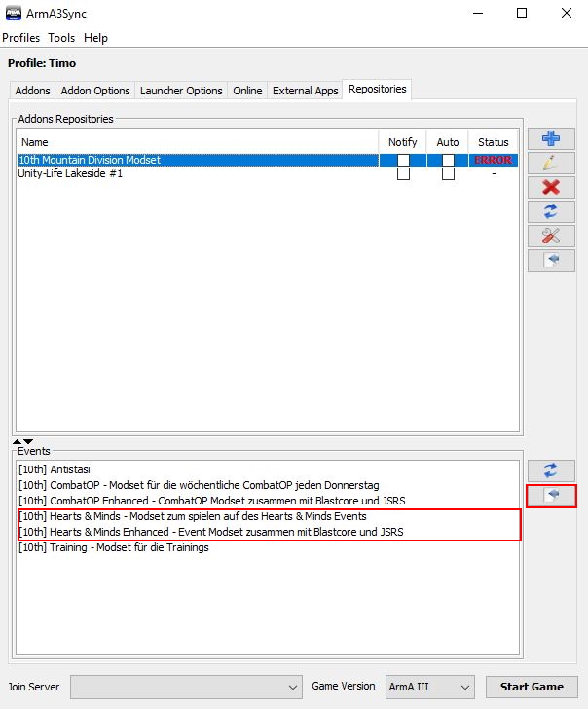Click the connect icon beside the Events list

pyautogui.click(x=551, y=496)
